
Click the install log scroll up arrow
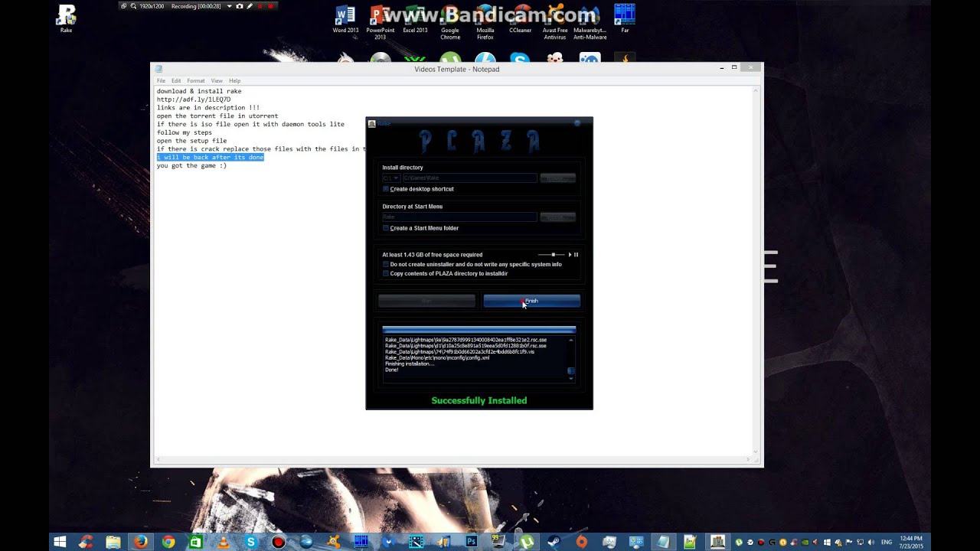[571, 340]
